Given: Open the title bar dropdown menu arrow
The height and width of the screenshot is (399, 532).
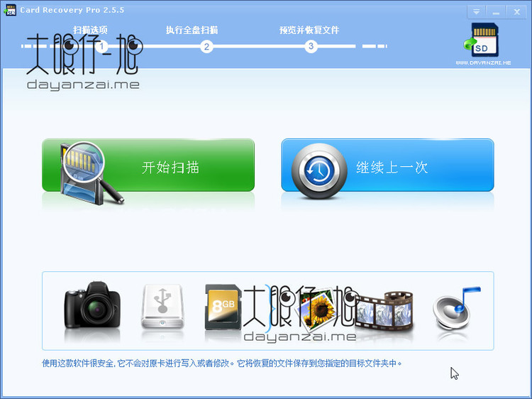Looking at the screenshot, I should coord(477,12).
